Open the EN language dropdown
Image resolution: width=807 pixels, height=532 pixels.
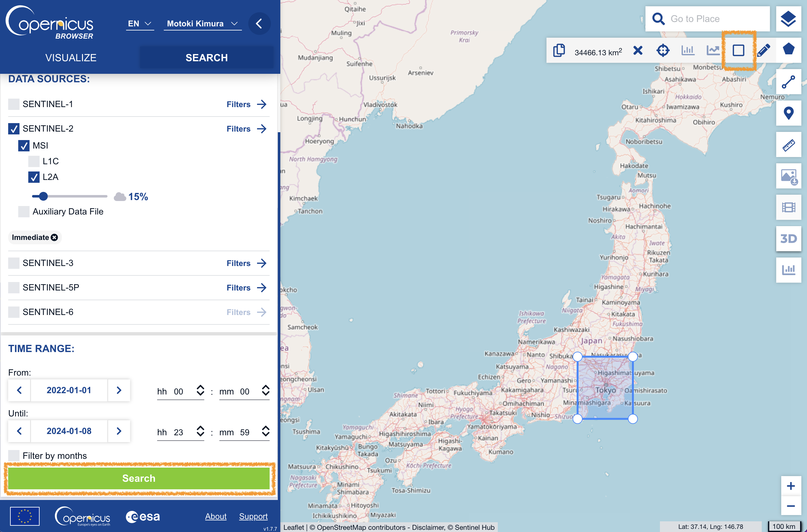[x=140, y=24]
